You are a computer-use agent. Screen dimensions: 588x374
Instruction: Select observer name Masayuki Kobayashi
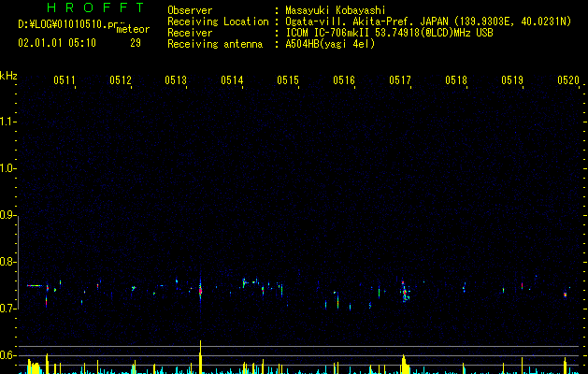click(336, 10)
